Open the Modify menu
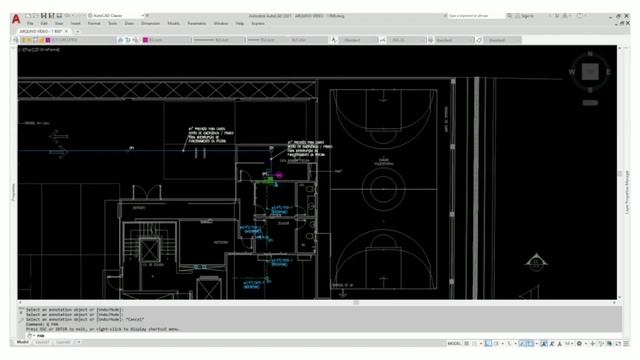Viewport: 640px width, 360px height. (173, 24)
